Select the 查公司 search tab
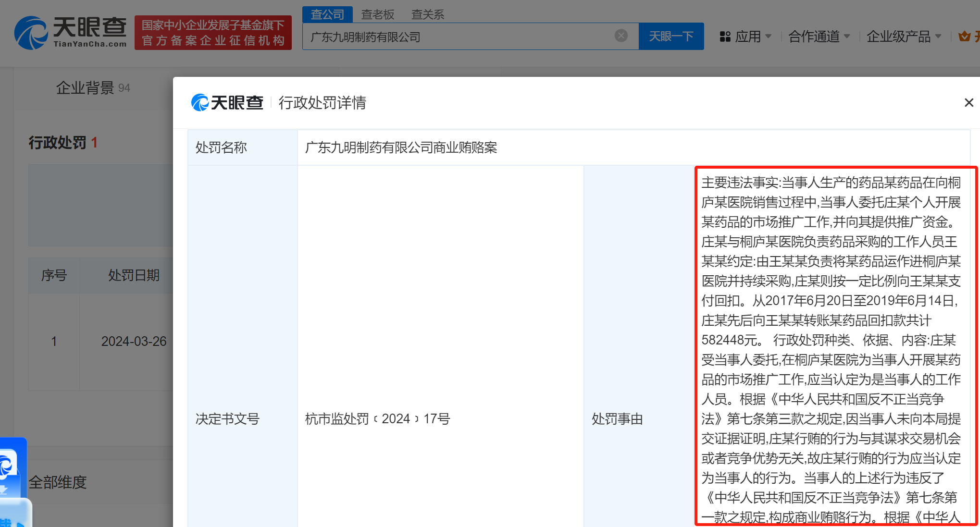The width and height of the screenshot is (980, 527). pyautogui.click(x=327, y=14)
